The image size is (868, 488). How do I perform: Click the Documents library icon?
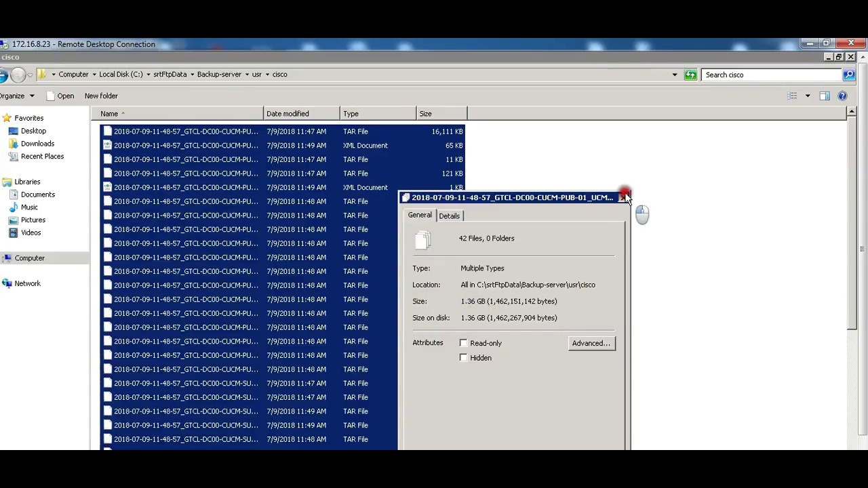13,195
